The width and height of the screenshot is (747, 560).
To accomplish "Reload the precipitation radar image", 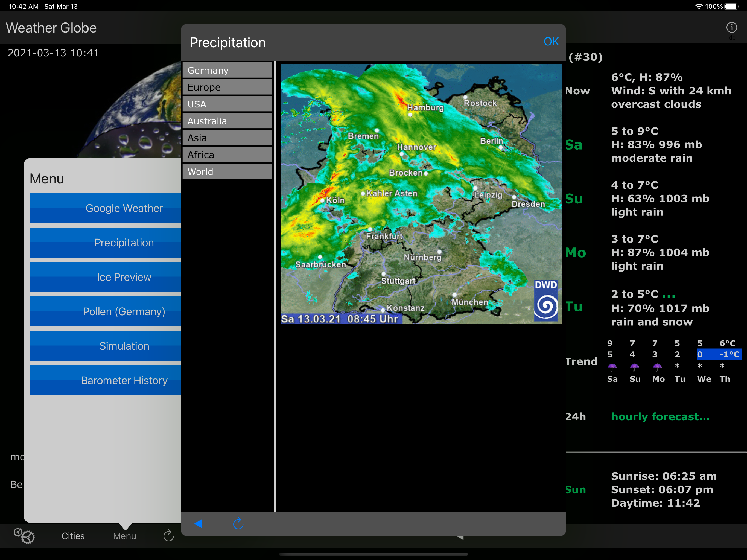I will tap(238, 524).
